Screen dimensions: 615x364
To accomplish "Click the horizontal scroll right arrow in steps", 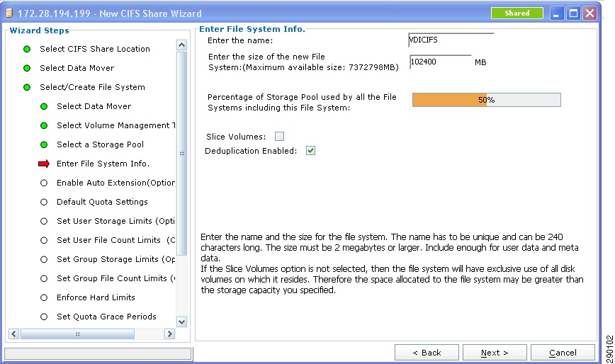I will (x=169, y=334).
